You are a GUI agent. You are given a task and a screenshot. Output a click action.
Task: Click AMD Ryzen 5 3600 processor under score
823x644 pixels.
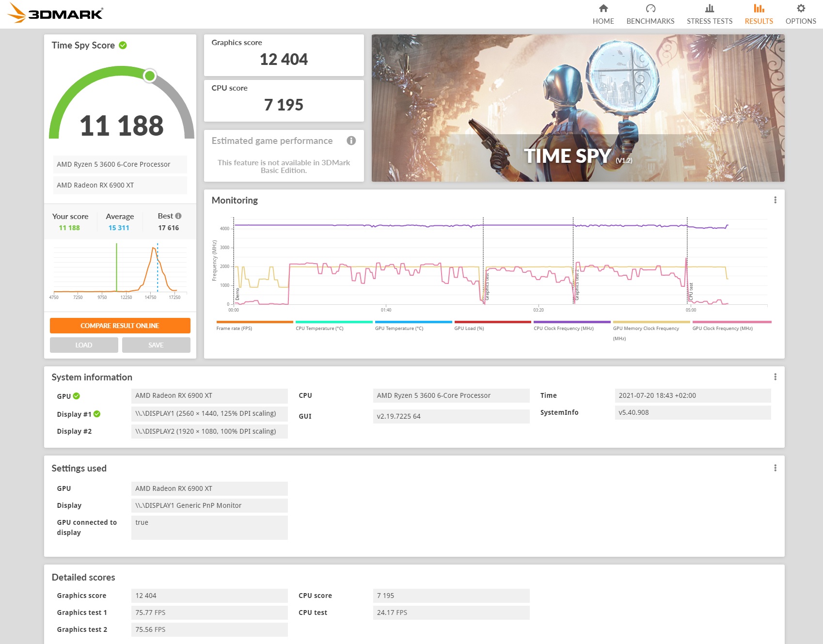tap(120, 164)
